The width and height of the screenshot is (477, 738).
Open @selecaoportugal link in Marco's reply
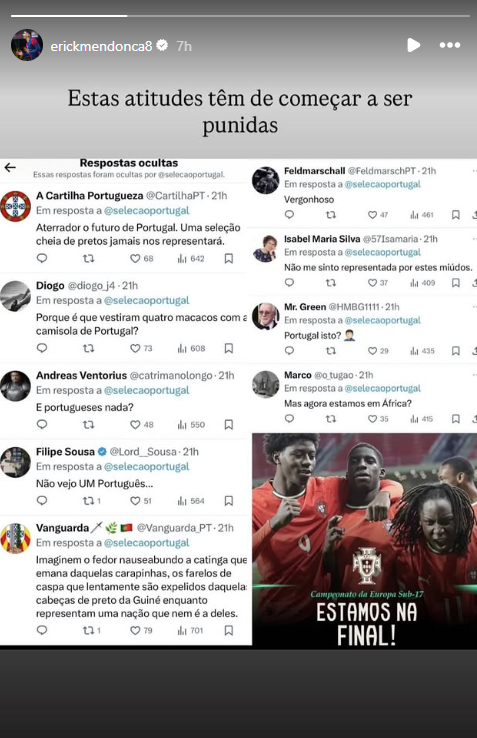(383, 388)
